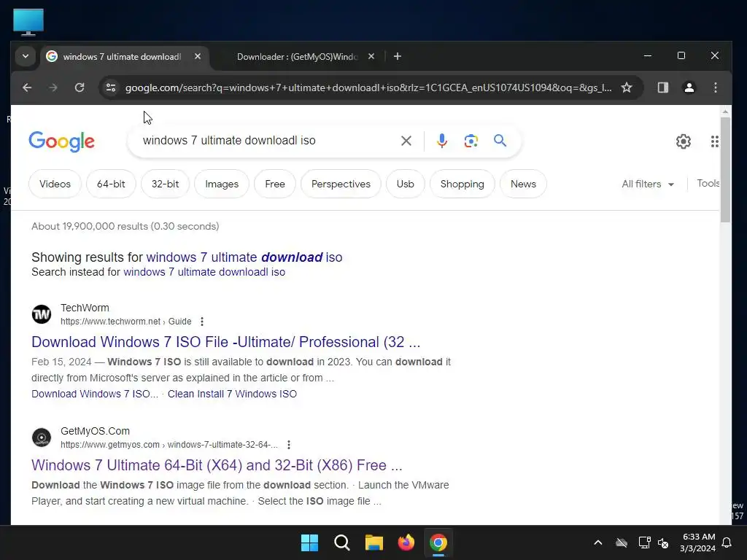This screenshot has height=560, width=747.
Task: Show hidden system tray icons
Action: (x=598, y=542)
